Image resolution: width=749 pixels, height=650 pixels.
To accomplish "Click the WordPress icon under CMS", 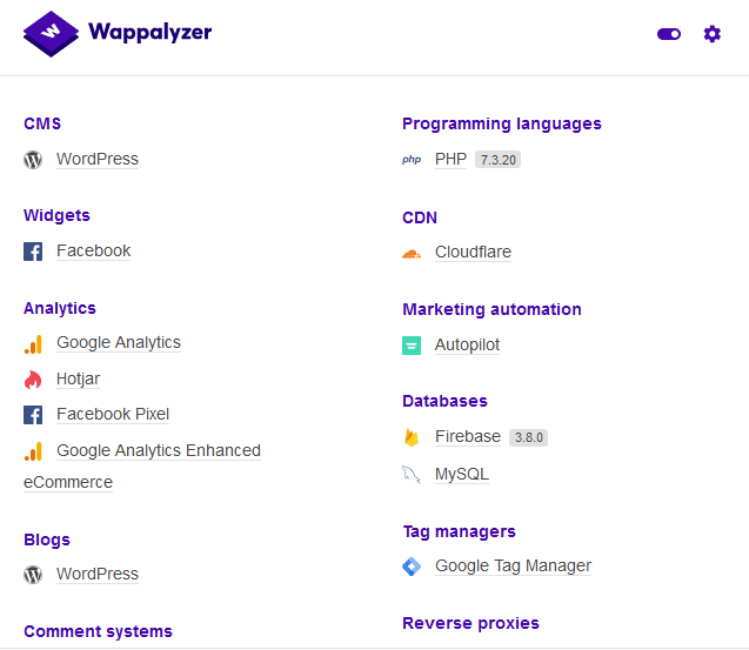I will [x=33, y=160].
